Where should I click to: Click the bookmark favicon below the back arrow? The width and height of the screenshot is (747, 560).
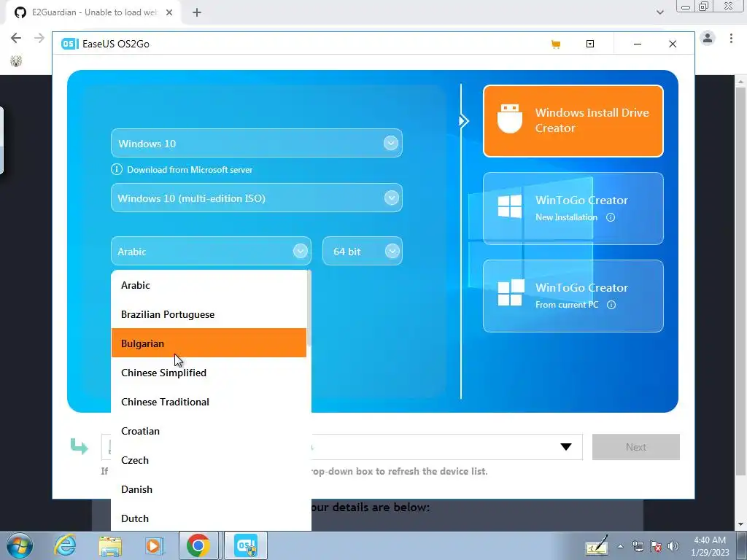coord(16,61)
